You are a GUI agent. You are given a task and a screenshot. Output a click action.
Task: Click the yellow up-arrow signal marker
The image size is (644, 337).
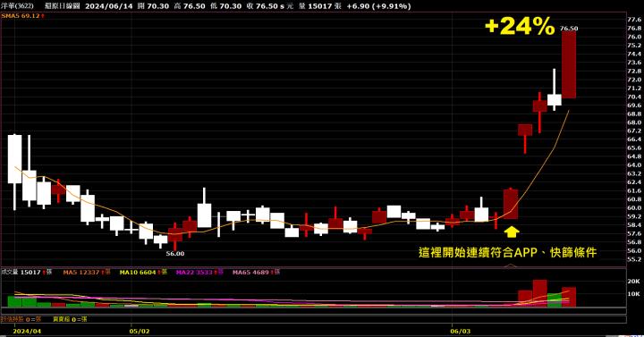pos(511,232)
